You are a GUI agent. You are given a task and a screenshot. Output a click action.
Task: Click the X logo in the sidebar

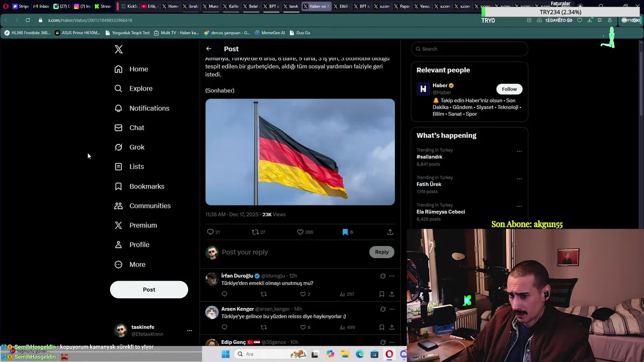point(119,49)
